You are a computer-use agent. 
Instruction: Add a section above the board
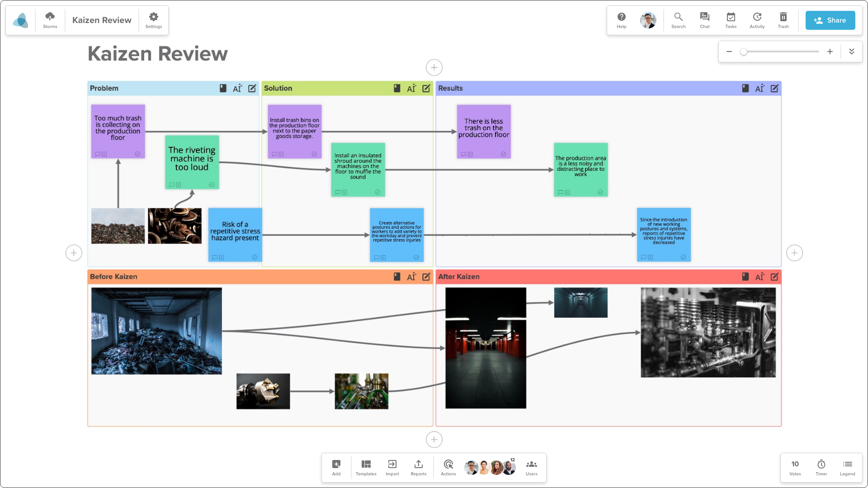point(434,68)
